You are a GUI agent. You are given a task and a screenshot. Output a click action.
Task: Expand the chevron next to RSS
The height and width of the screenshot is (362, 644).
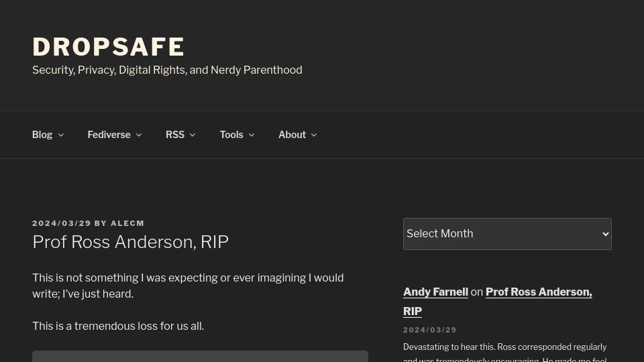(x=193, y=135)
